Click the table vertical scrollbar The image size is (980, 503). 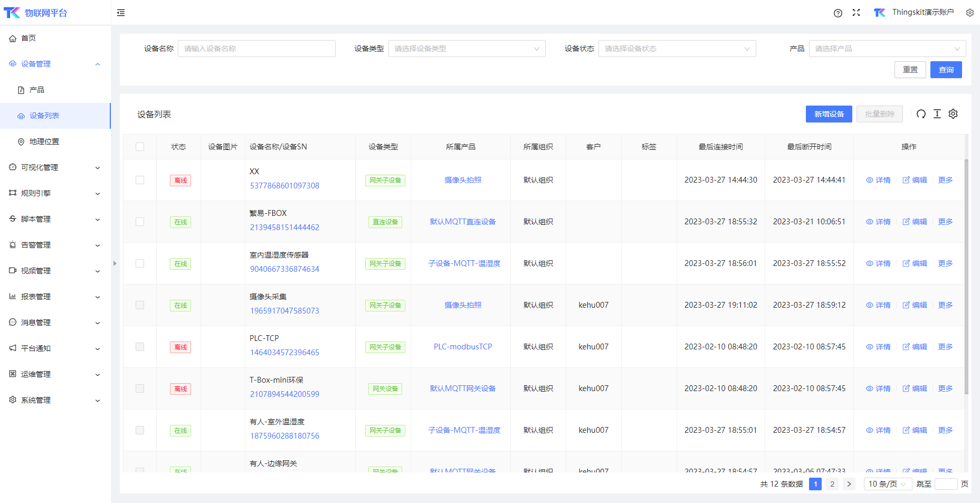click(x=966, y=277)
